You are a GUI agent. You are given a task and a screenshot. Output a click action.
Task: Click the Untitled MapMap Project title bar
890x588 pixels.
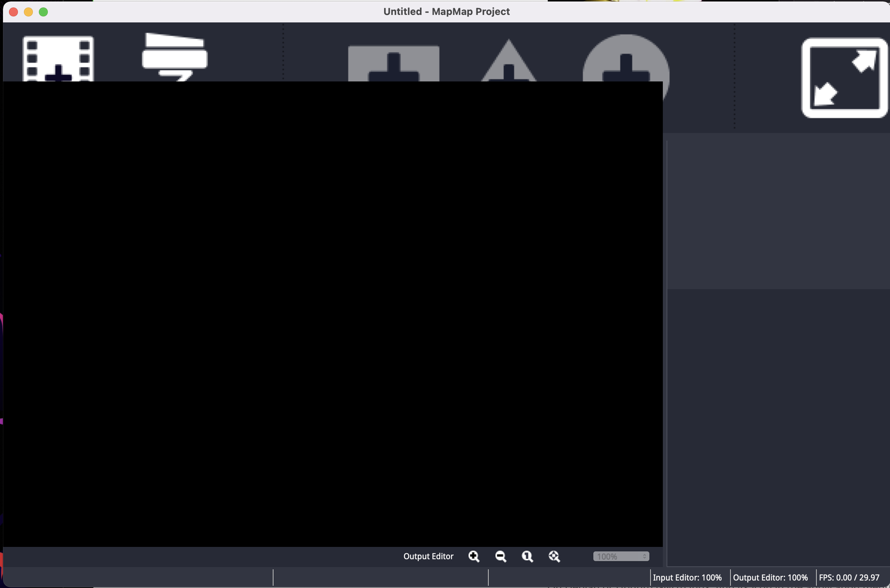point(446,11)
